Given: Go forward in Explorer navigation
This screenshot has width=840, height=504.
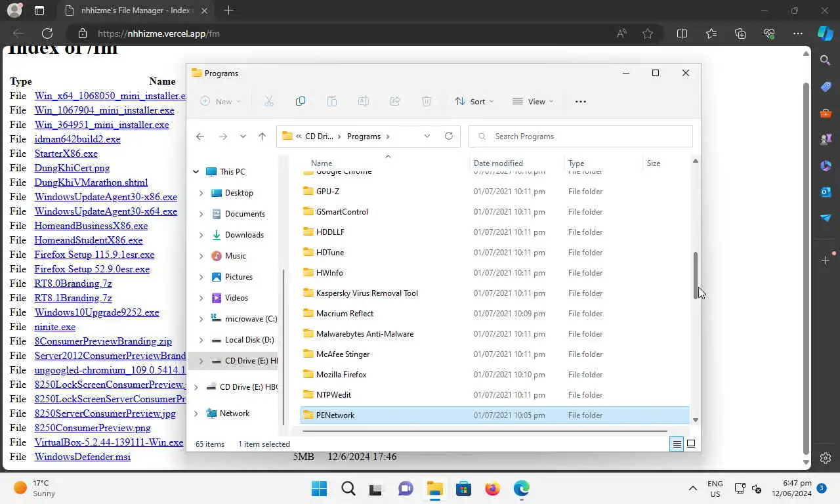Looking at the screenshot, I should coord(223,136).
